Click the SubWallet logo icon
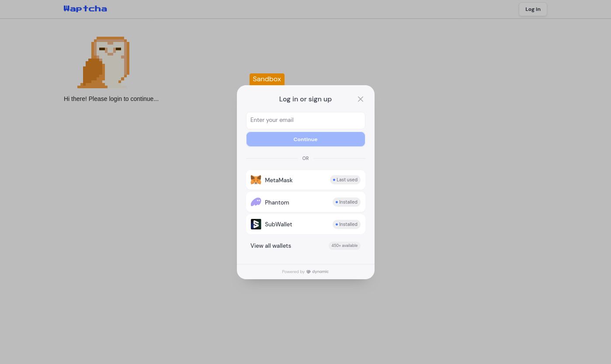611x364 pixels. (x=256, y=224)
